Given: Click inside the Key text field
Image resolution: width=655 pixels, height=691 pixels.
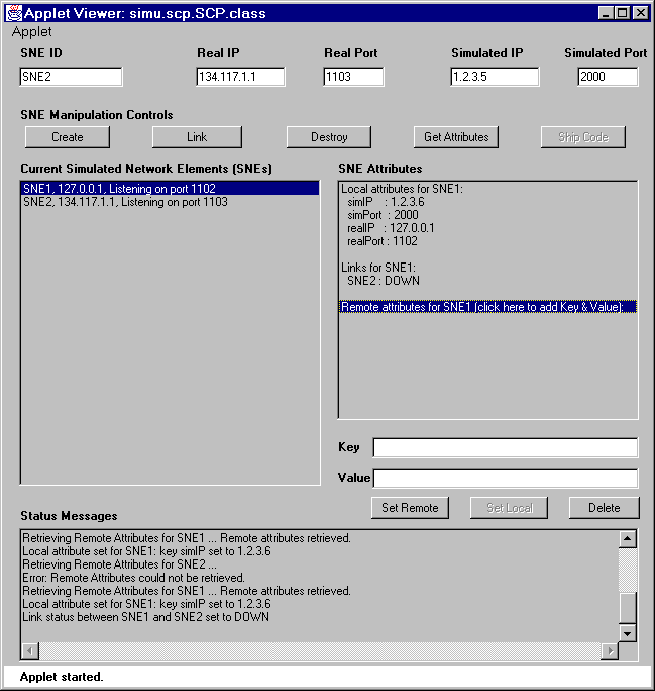Looking at the screenshot, I should 505,447.
